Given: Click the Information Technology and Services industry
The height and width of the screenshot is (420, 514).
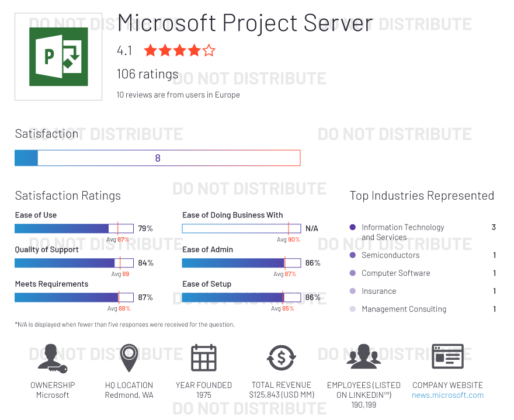Looking at the screenshot, I should (402, 232).
